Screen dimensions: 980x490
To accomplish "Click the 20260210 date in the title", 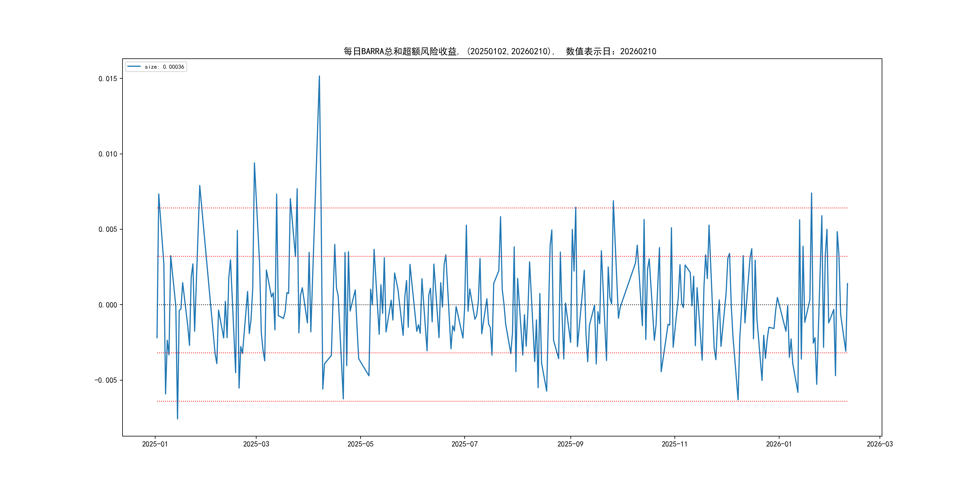I will pos(638,51).
